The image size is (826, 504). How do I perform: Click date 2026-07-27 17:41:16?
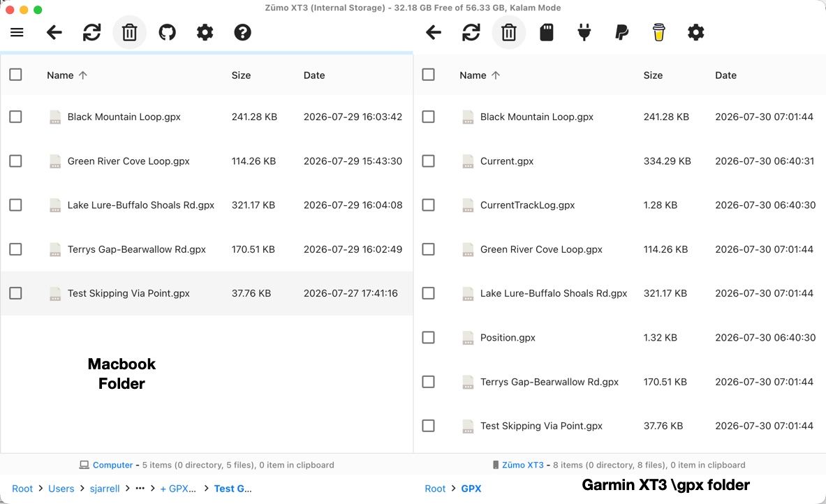coord(351,293)
